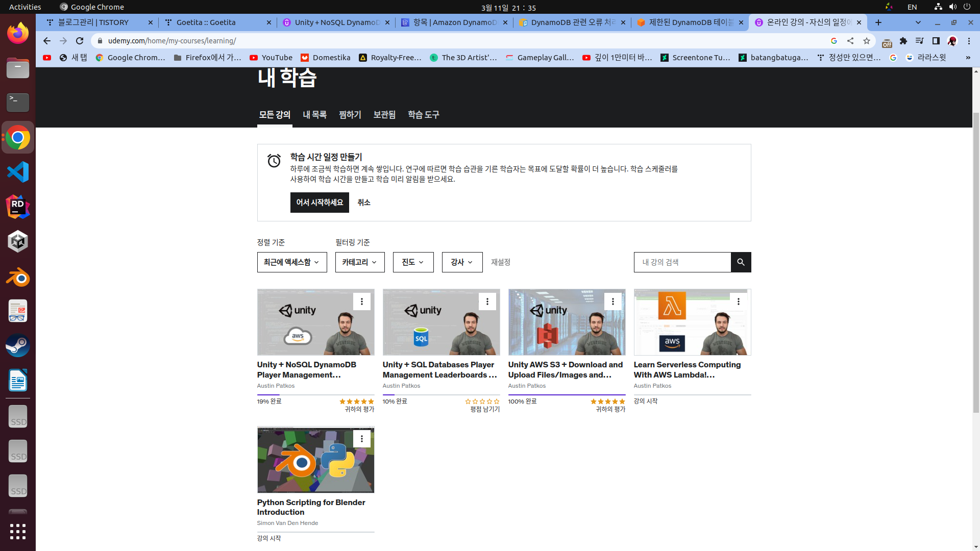
Task: Open three-dot menu on Unity NoSQL DynamoDB course
Action: point(361,302)
